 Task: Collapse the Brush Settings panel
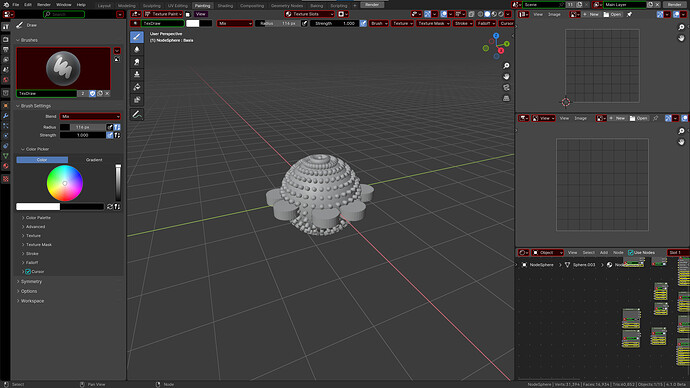coord(35,106)
